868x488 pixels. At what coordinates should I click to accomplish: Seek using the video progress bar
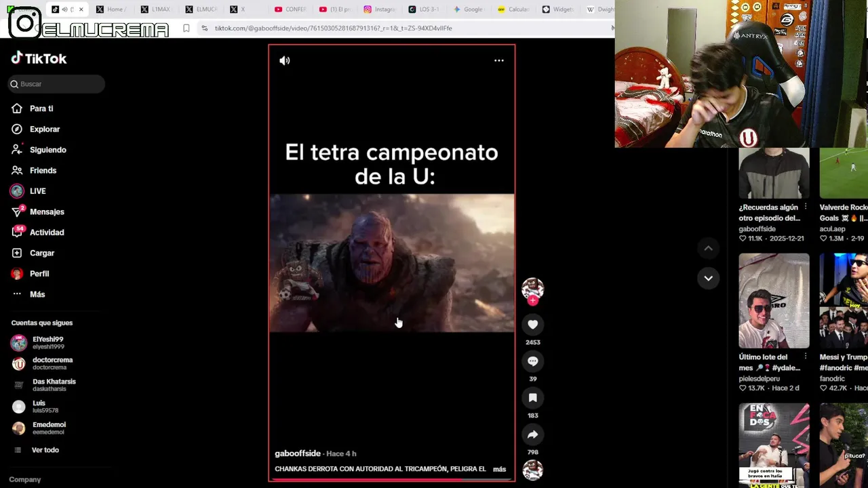click(x=391, y=479)
